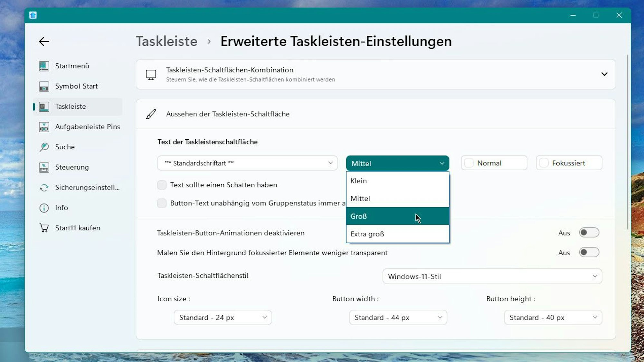Open the Info section
The height and width of the screenshot is (362, 644).
[x=62, y=208]
